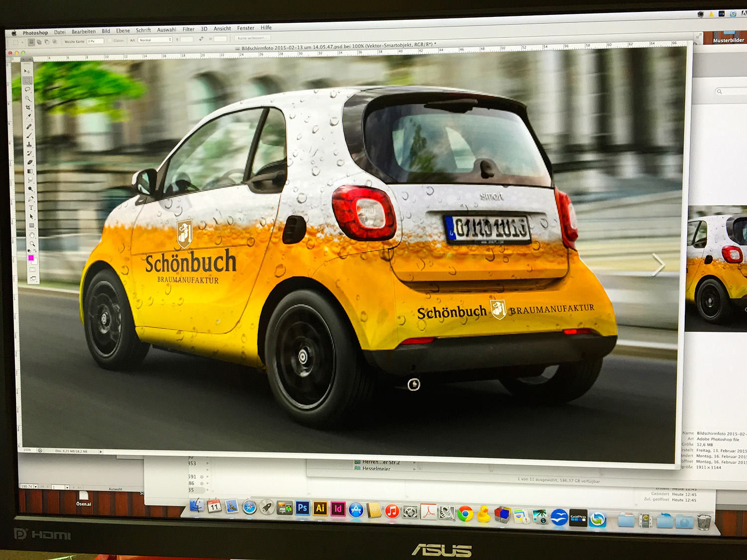747x560 pixels.
Task: Click the Finder search field
Action: coord(731,91)
